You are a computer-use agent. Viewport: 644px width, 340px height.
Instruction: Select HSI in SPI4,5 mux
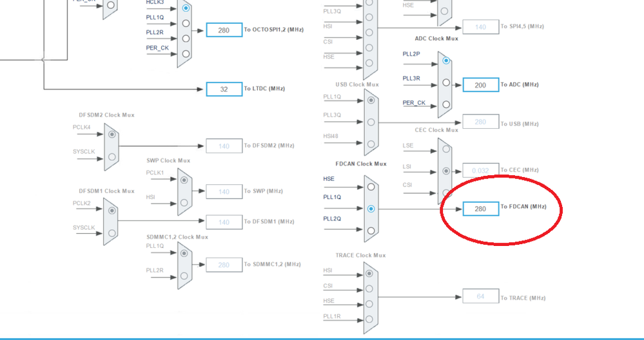369,33
